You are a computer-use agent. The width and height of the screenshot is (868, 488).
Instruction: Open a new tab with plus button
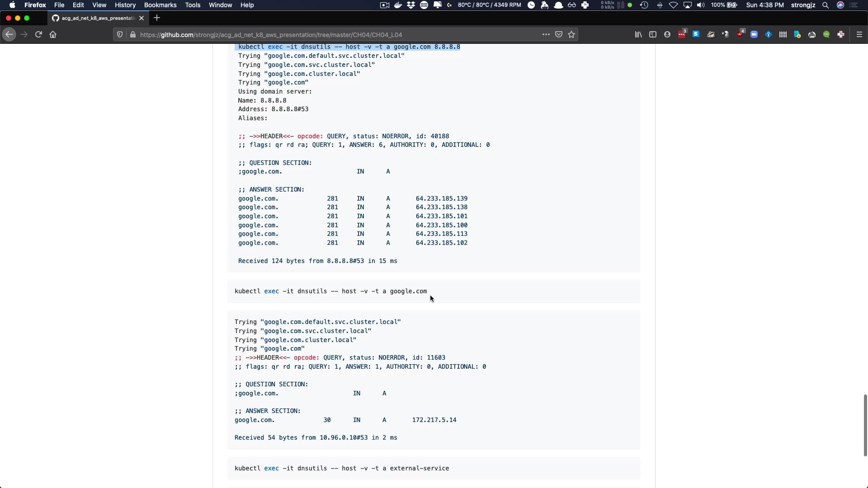(x=157, y=18)
